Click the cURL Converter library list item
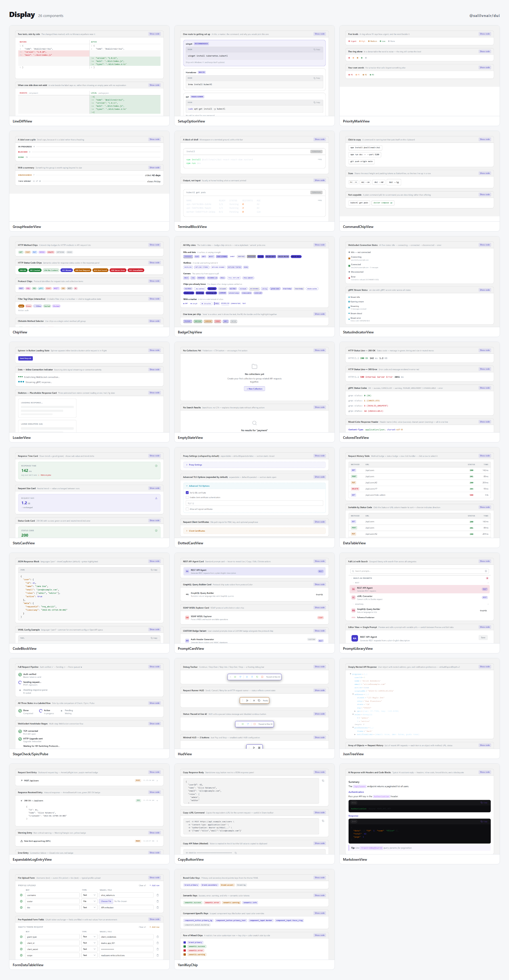The image size is (509, 980). pyautogui.click(x=419, y=597)
